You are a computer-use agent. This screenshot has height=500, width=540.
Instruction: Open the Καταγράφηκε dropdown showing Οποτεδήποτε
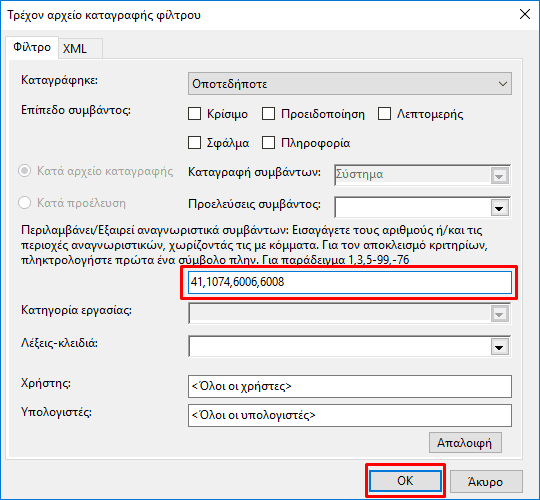point(350,84)
